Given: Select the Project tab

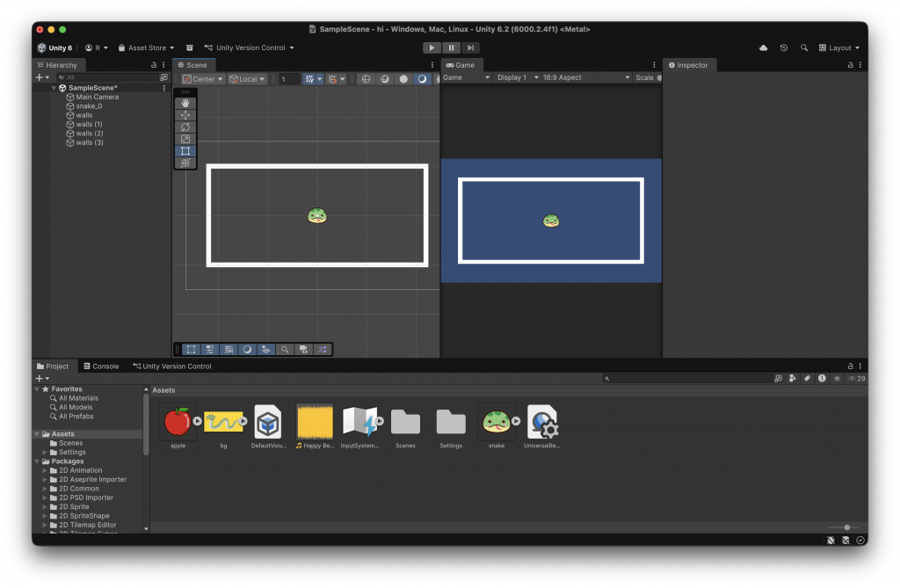Looking at the screenshot, I should coord(52,366).
